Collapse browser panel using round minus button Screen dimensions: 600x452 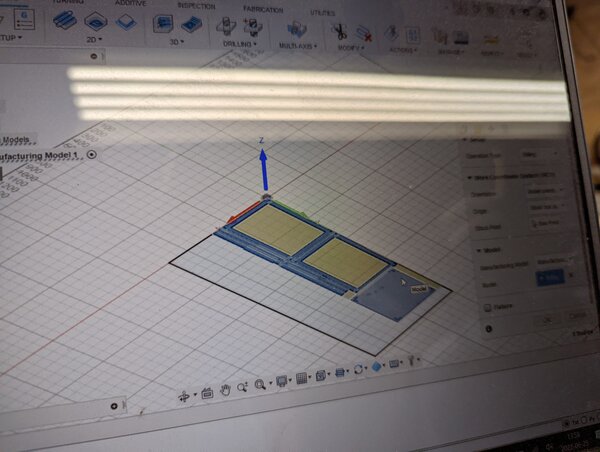[x=94, y=56]
